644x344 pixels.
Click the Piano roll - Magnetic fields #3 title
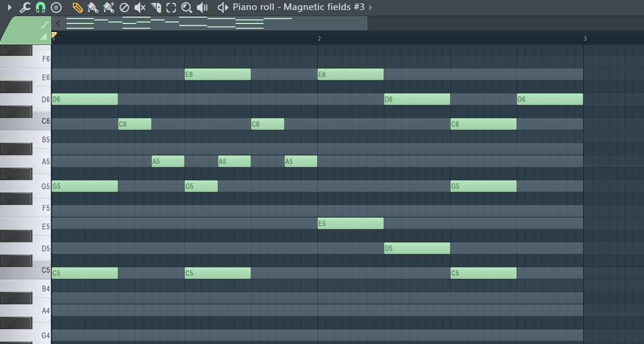point(298,7)
